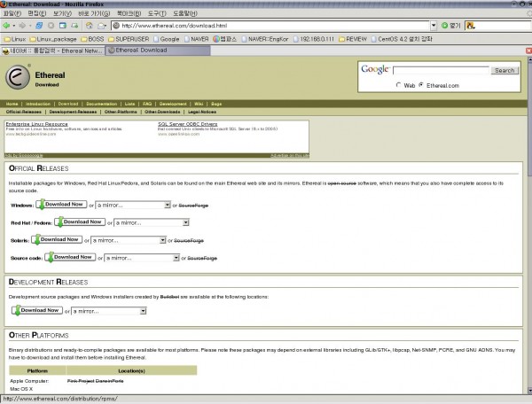The height and width of the screenshot is (404, 532).
Task: Open the Red Hat / Fedora mirror dropdown
Action: coord(152,222)
